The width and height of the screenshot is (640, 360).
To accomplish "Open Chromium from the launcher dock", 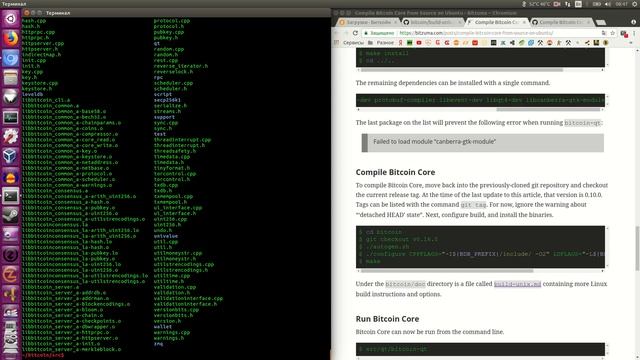I will click(11, 58).
